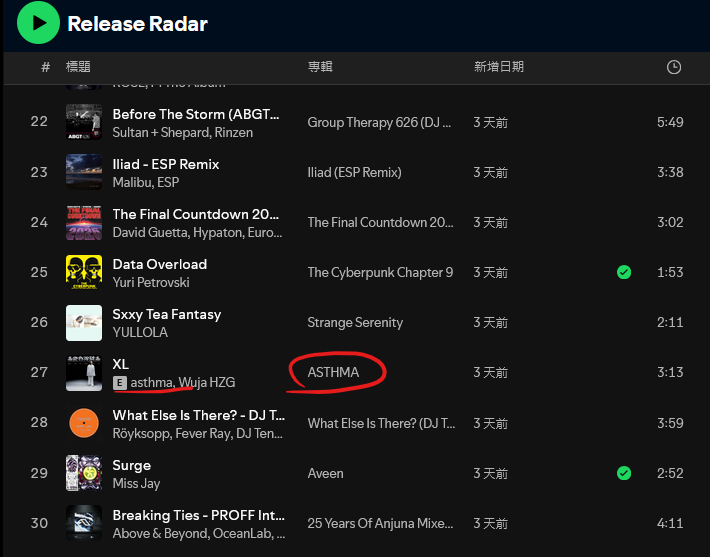Open artist ESP under Iliad

click(x=168, y=182)
